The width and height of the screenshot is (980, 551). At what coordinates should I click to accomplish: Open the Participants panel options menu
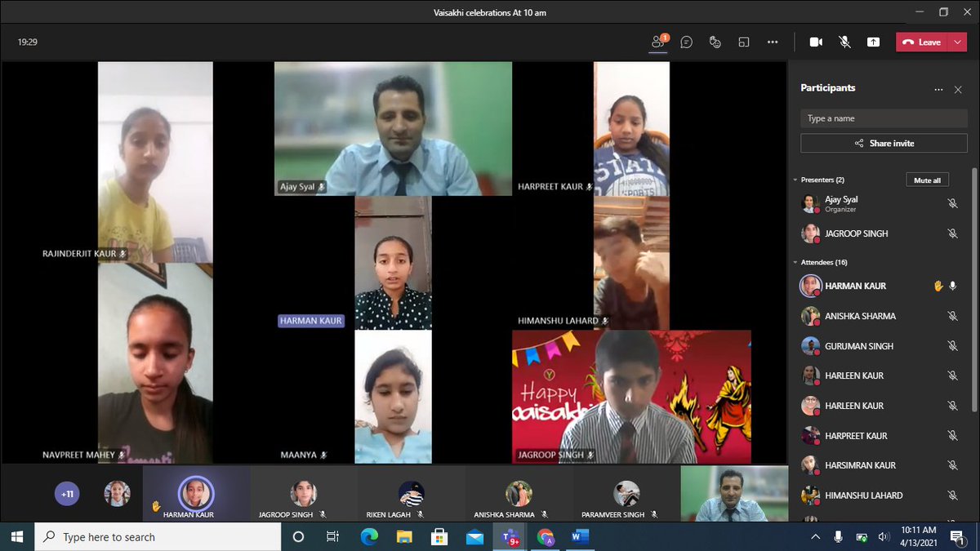(x=938, y=89)
